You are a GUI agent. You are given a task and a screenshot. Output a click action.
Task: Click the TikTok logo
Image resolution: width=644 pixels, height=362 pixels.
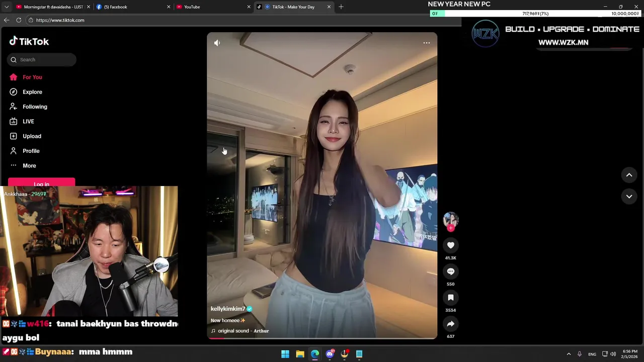point(29,42)
